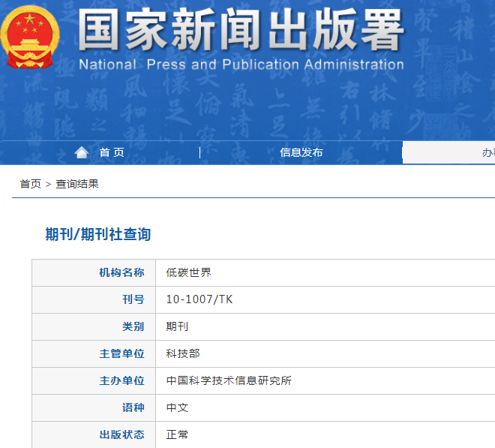Click 查询结果 in the breadcrumb
The image size is (495, 448).
coord(77,184)
